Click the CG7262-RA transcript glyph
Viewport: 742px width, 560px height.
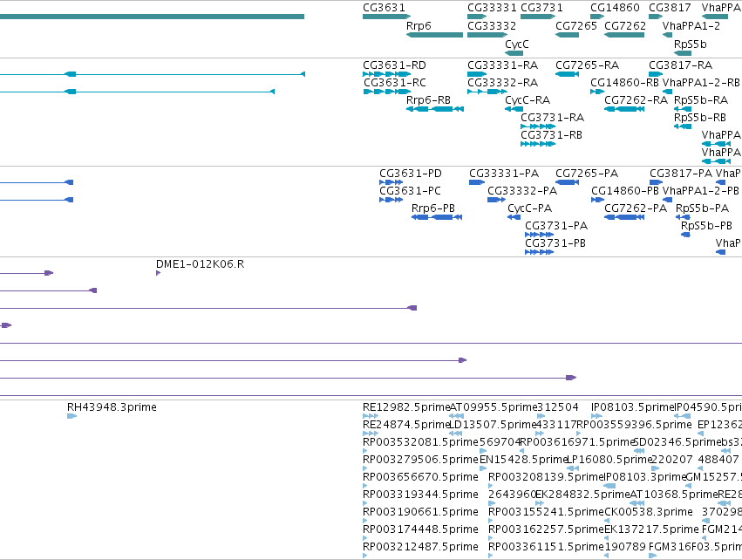click(x=624, y=109)
